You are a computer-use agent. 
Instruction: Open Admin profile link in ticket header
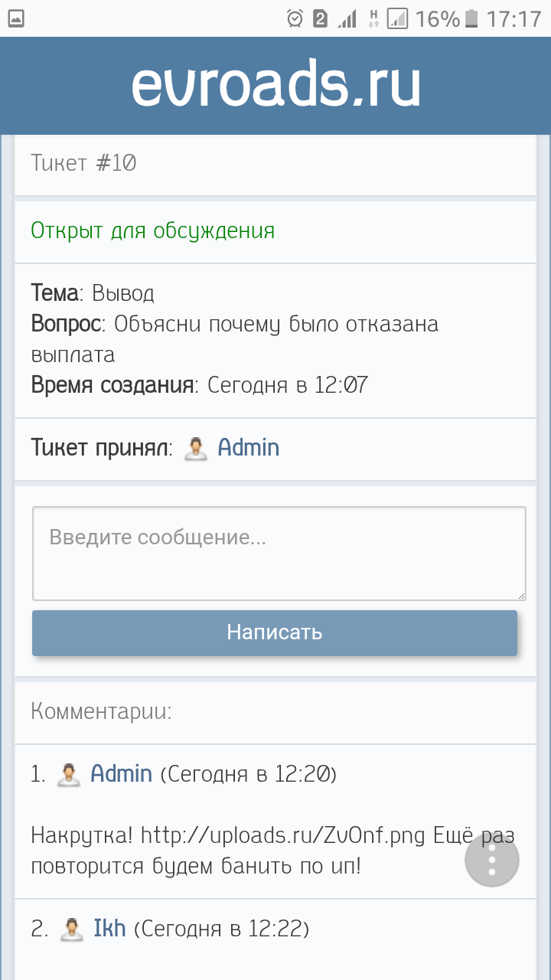tap(248, 448)
